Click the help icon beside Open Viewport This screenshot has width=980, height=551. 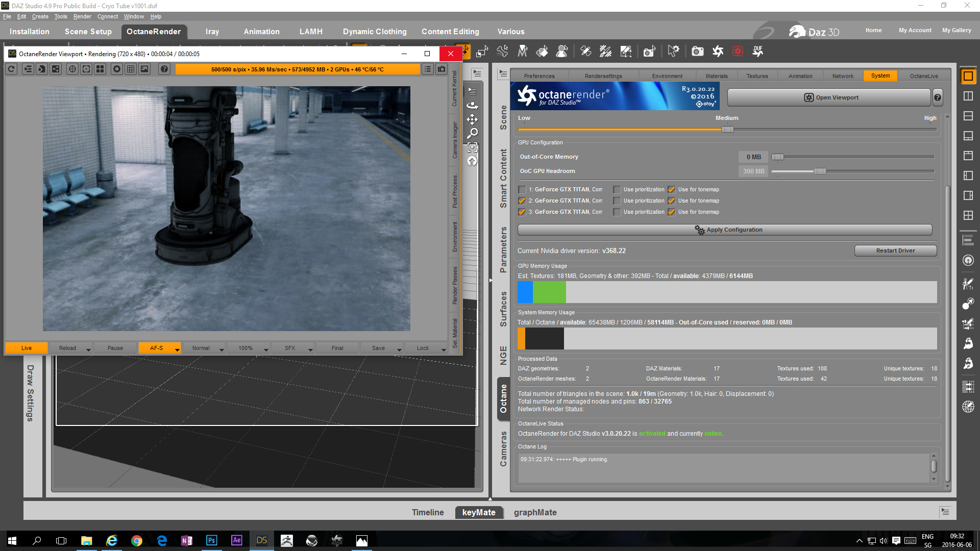(x=938, y=97)
